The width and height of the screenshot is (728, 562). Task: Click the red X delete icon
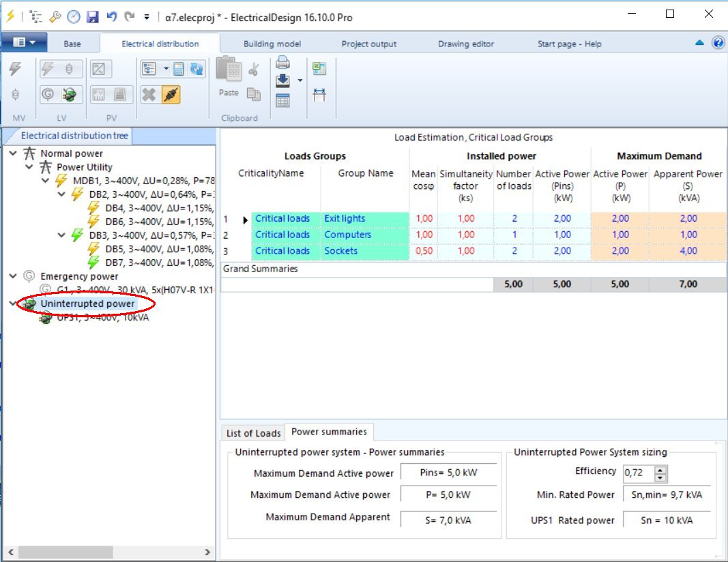tap(149, 95)
